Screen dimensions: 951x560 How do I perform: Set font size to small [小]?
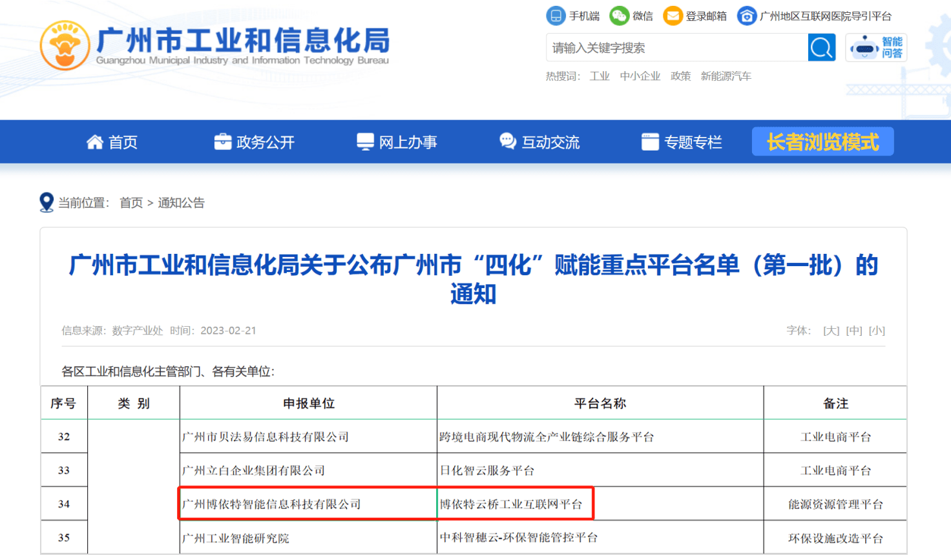(x=877, y=331)
